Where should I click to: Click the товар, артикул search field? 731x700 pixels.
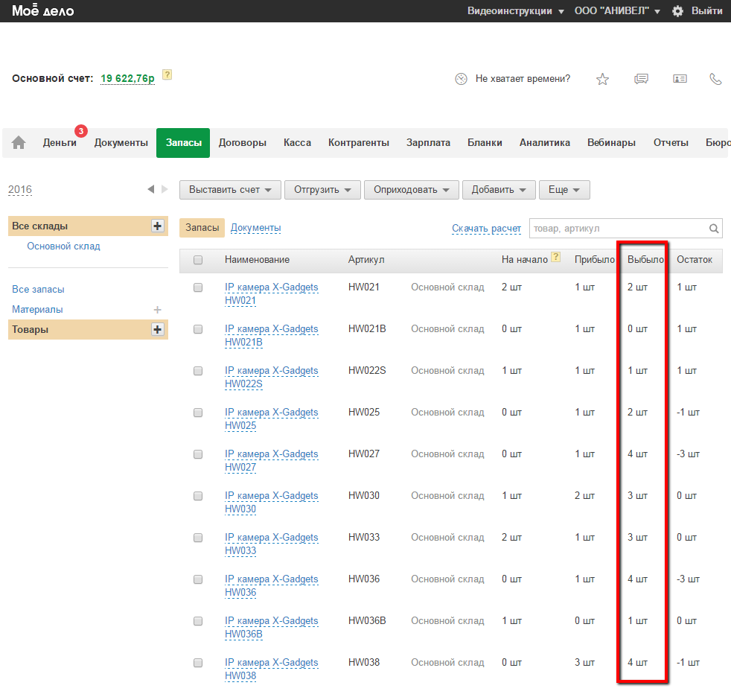coord(616,229)
